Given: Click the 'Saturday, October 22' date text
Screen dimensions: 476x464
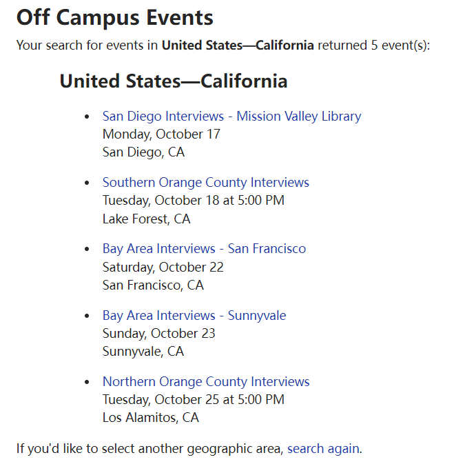Looking at the screenshot, I should pos(163,267).
